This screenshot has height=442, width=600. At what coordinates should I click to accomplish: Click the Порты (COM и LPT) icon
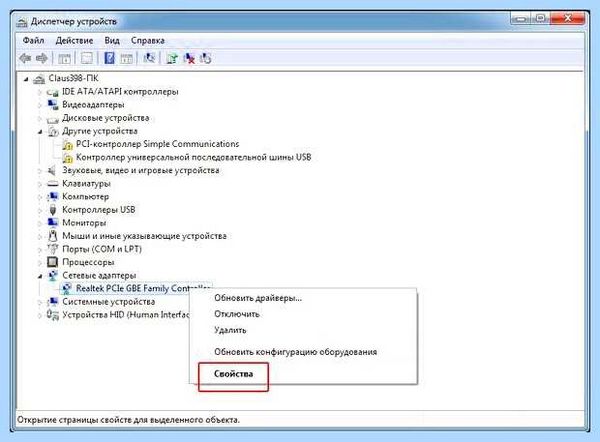tap(52, 249)
